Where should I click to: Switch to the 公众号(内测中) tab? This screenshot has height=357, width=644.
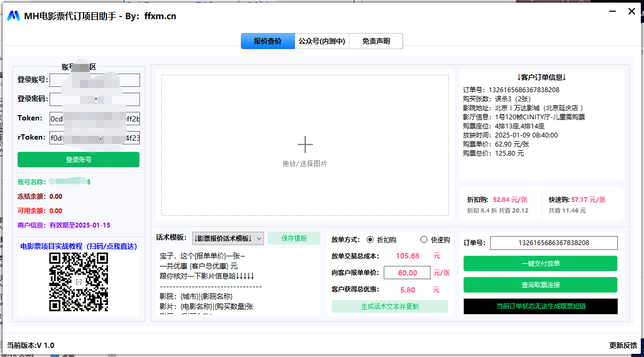coord(321,40)
